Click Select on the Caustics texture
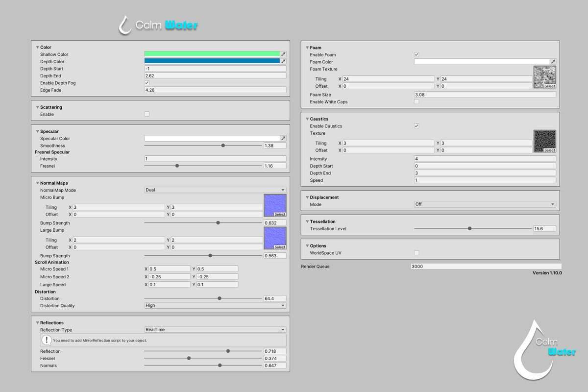This screenshot has width=588, height=392. pyautogui.click(x=550, y=150)
